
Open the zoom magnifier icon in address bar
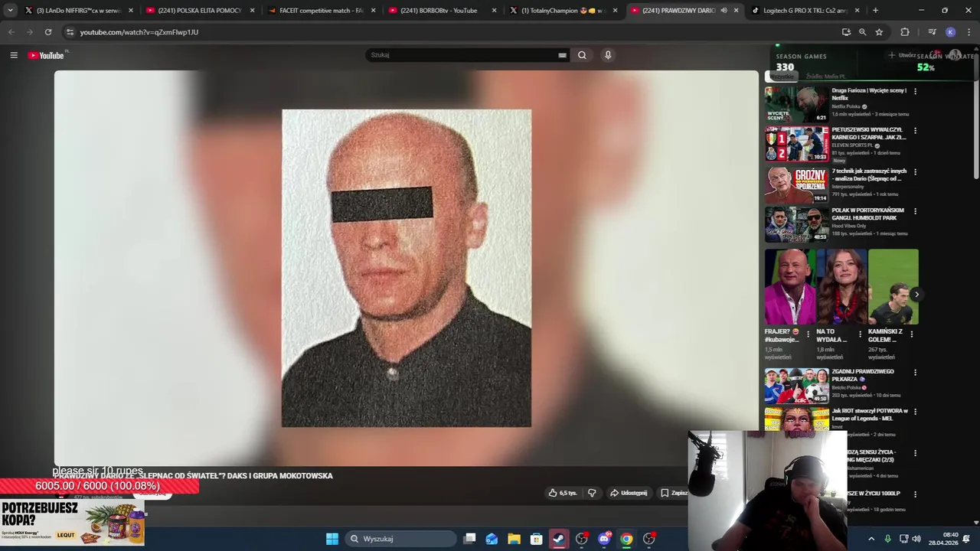[x=862, y=32]
